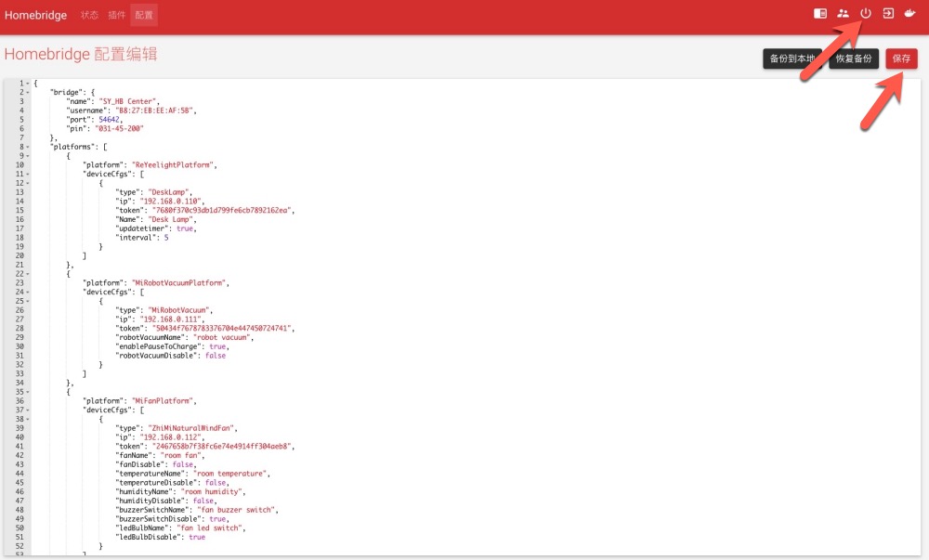This screenshot has width=929, height=560.
Task: Click the "ZhiMiNaturalWindFan" type value
Action: click(190, 428)
